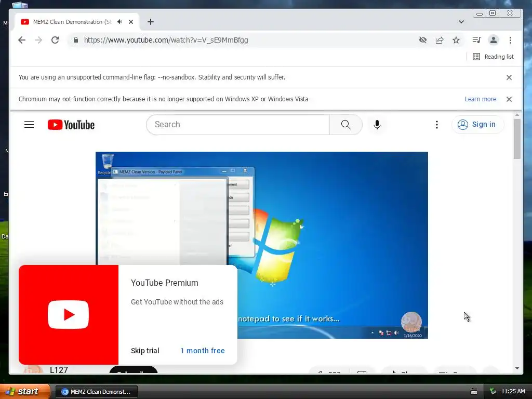The height and width of the screenshot is (399, 532).
Task: Click the YouTube search magnifier button
Action: click(x=345, y=125)
